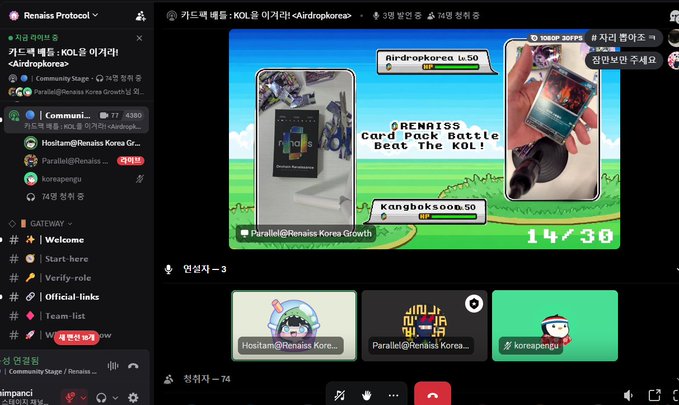Select the Community Stage channel row
This screenshot has height=405, width=679.
click(77, 120)
